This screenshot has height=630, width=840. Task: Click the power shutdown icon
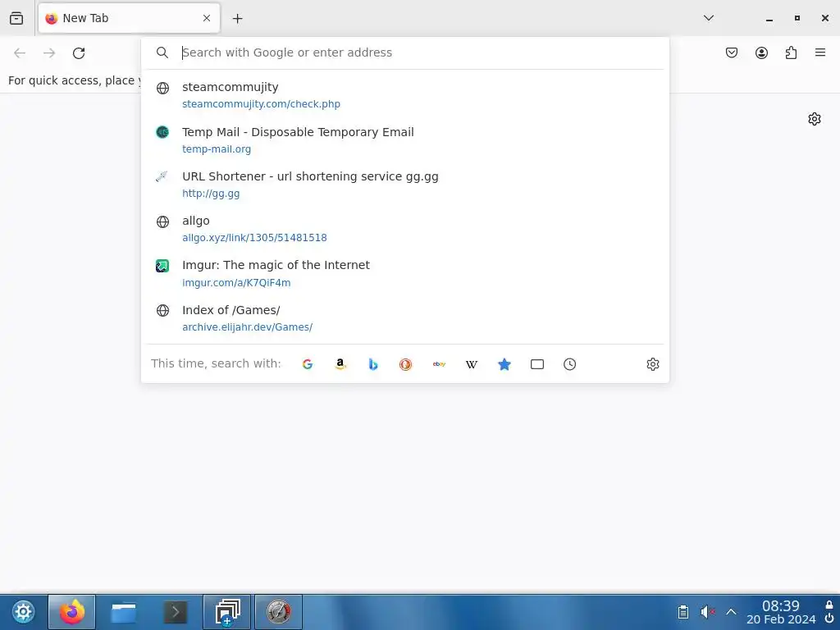coord(829,619)
